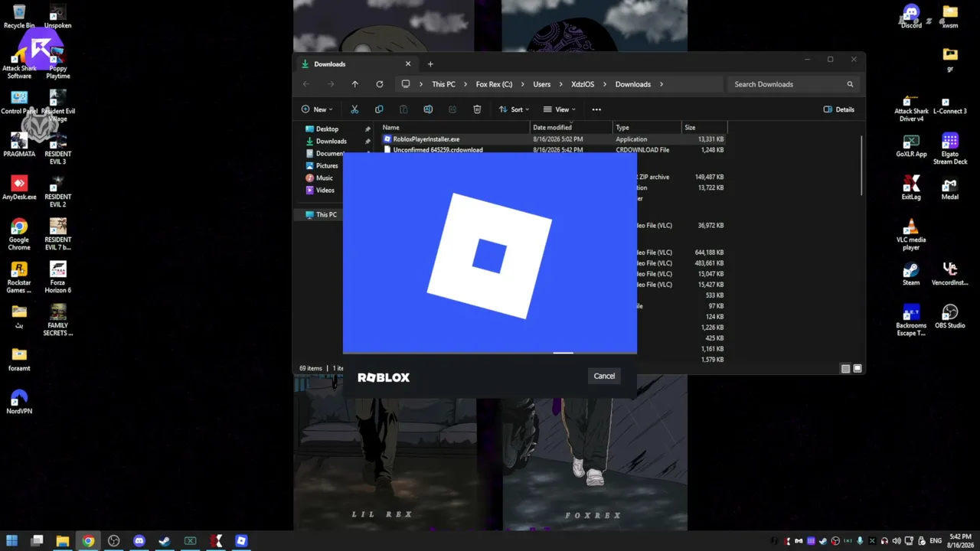The height and width of the screenshot is (551, 980).
Task: Open the taskbar clock and date
Action: point(960,541)
